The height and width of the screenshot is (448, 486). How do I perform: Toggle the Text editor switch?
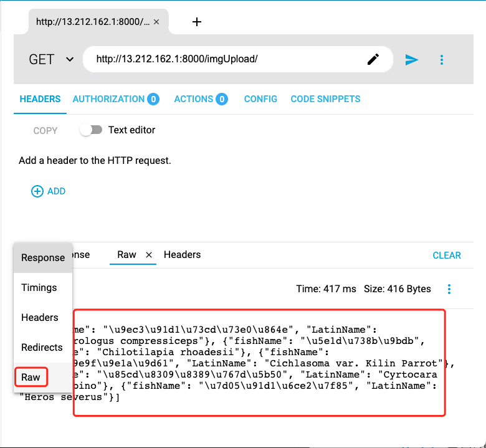click(91, 130)
